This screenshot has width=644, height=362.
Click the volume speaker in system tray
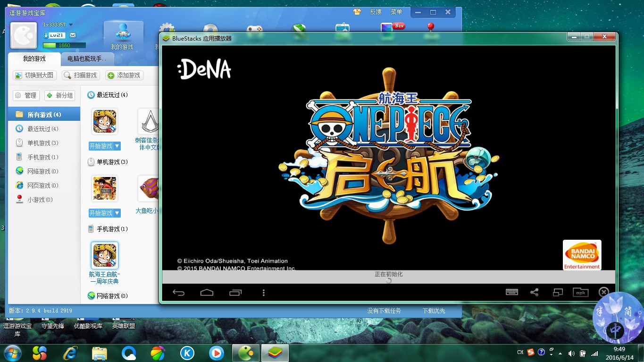(x=571, y=353)
